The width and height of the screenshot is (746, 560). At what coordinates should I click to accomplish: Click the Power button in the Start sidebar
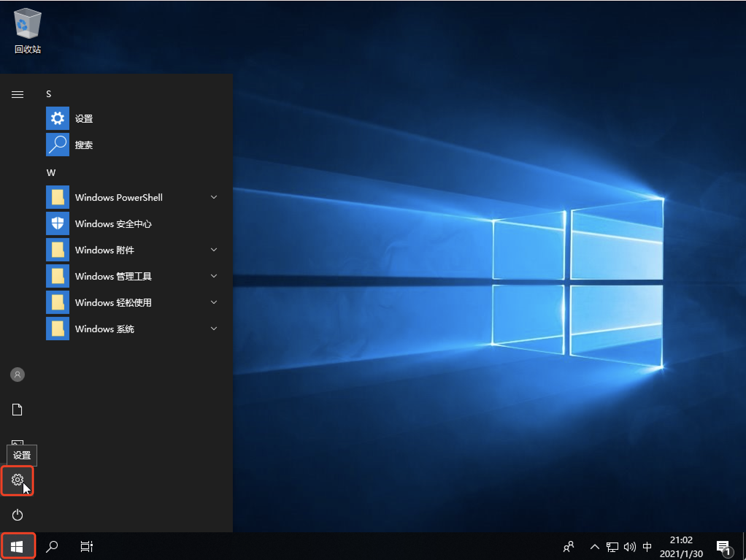[17, 515]
